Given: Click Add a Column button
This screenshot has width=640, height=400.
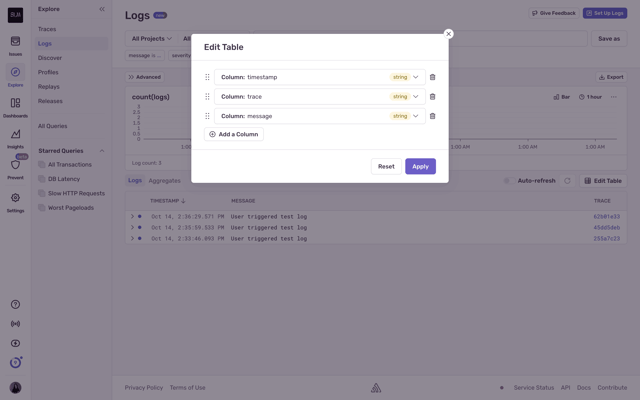Looking at the screenshot, I should pyautogui.click(x=234, y=134).
